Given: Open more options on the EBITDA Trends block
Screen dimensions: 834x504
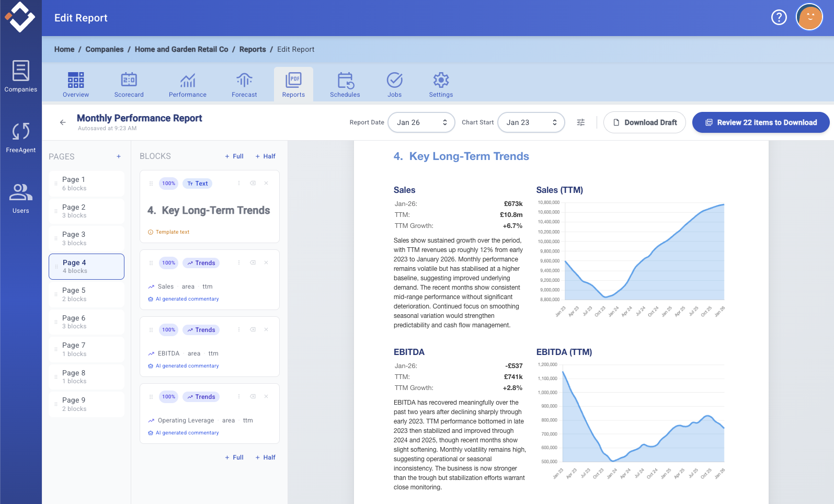Looking at the screenshot, I should pyautogui.click(x=239, y=330).
